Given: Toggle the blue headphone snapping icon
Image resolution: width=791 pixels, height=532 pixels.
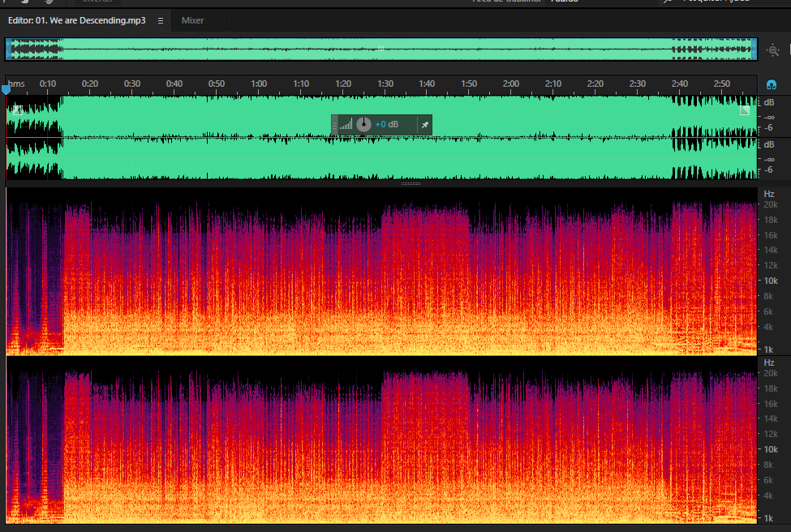Looking at the screenshot, I should 771,84.
